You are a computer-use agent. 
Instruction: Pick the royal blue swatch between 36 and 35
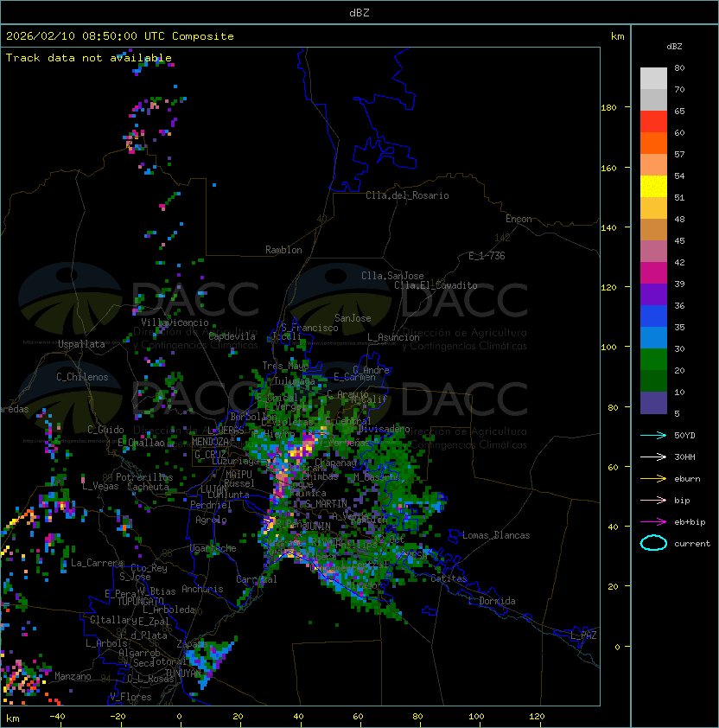(653, 316)
